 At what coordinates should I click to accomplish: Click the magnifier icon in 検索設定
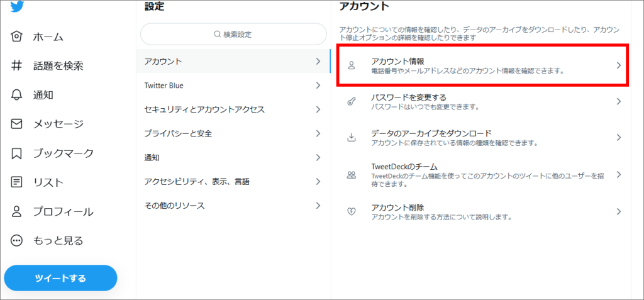[x=218, y=35]
